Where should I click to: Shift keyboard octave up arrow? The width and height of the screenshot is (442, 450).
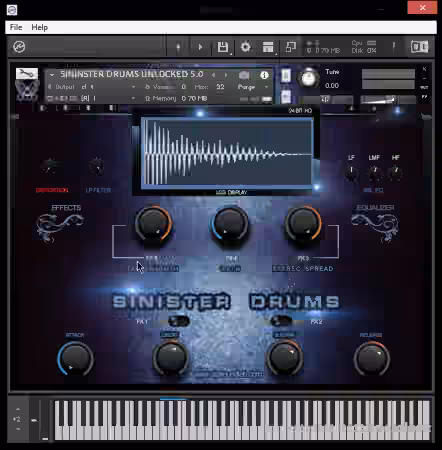point(18,409)
